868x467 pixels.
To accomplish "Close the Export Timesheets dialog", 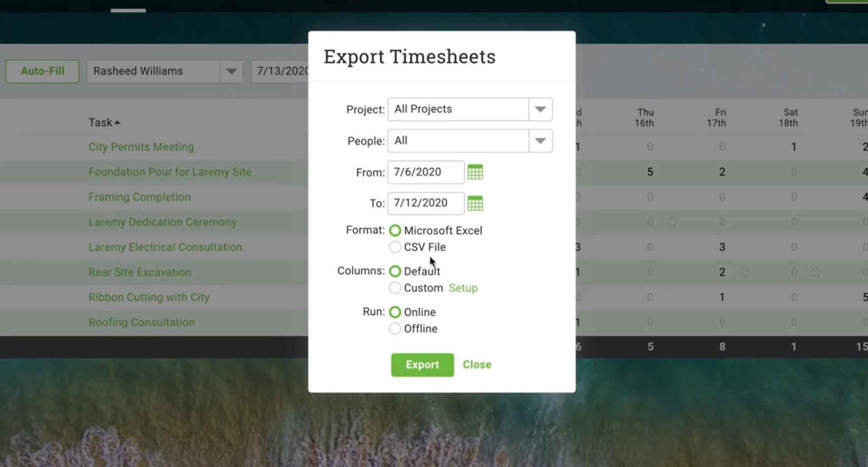I will coord(477,364).
